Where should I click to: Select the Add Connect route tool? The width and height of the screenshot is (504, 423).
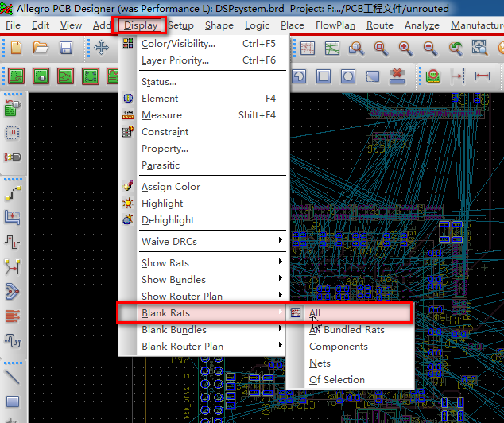(13, 193)
